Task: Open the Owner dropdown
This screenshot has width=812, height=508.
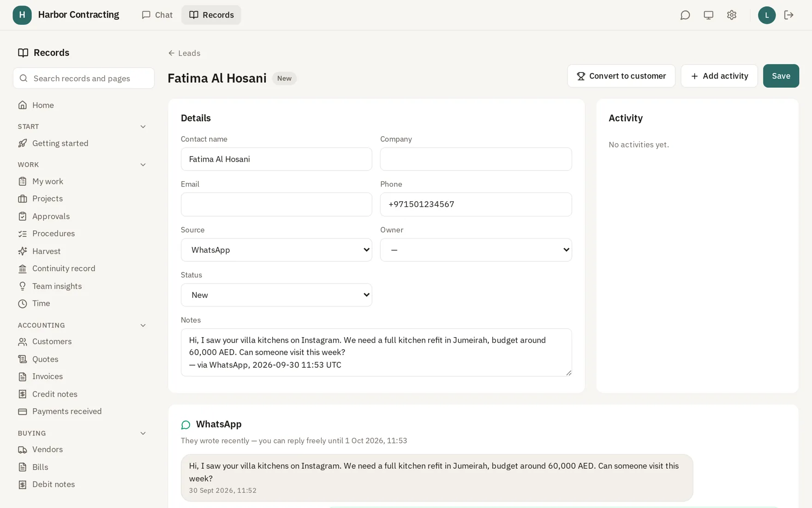Action: coord(476,250)
